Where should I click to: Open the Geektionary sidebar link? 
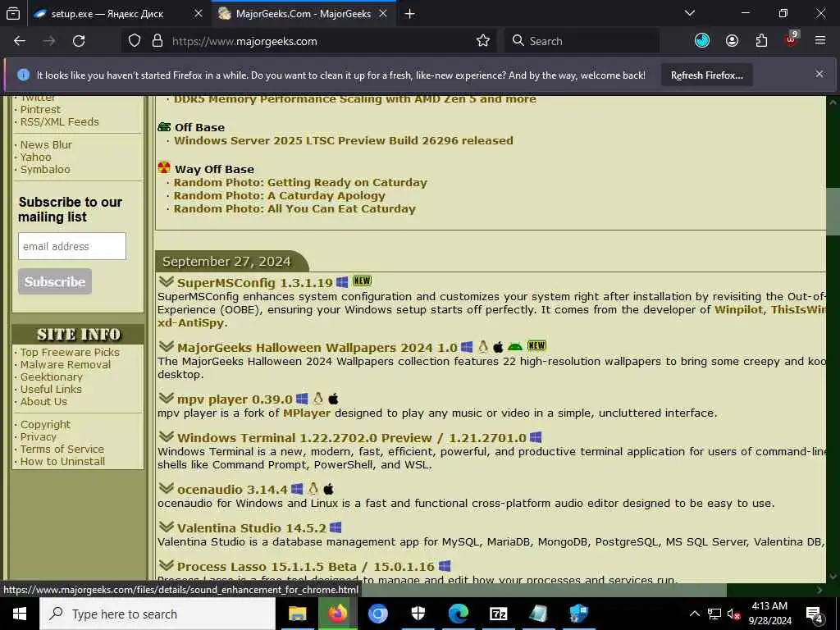[52, 377]
